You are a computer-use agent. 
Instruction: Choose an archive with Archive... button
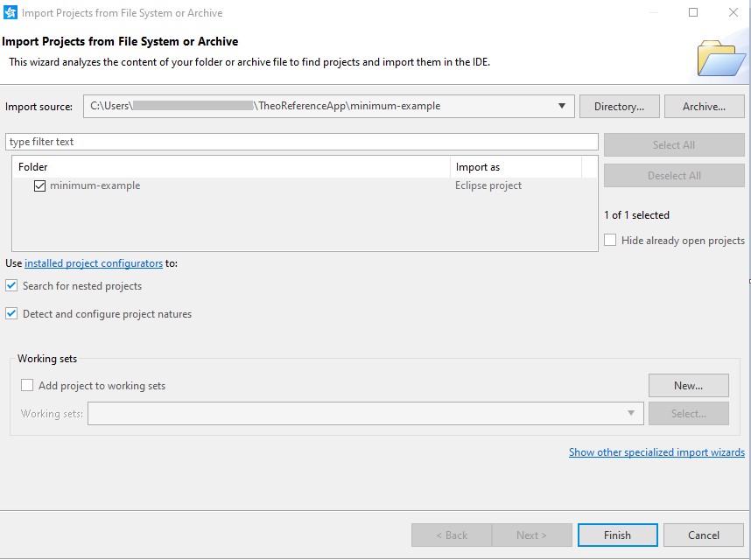704,107
